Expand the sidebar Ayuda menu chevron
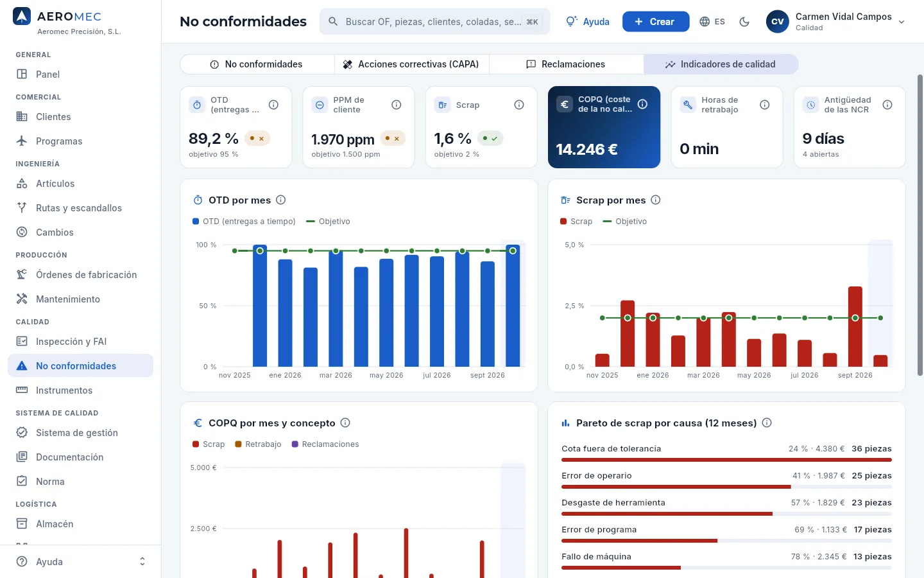 [142, 562]
